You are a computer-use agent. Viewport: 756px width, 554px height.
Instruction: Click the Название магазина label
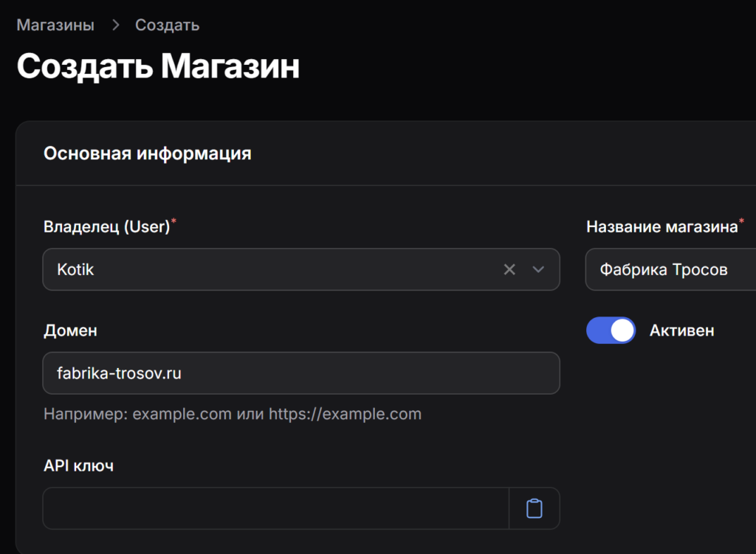click(x=661, y=227)
